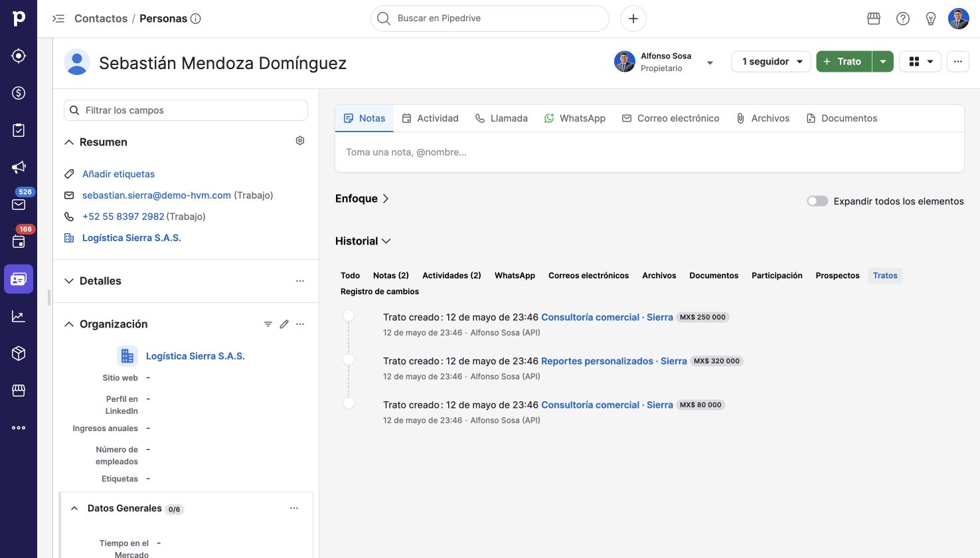Switch to the Documentos composer tab
The image size is (980, 558).
[x=842, y=118]
